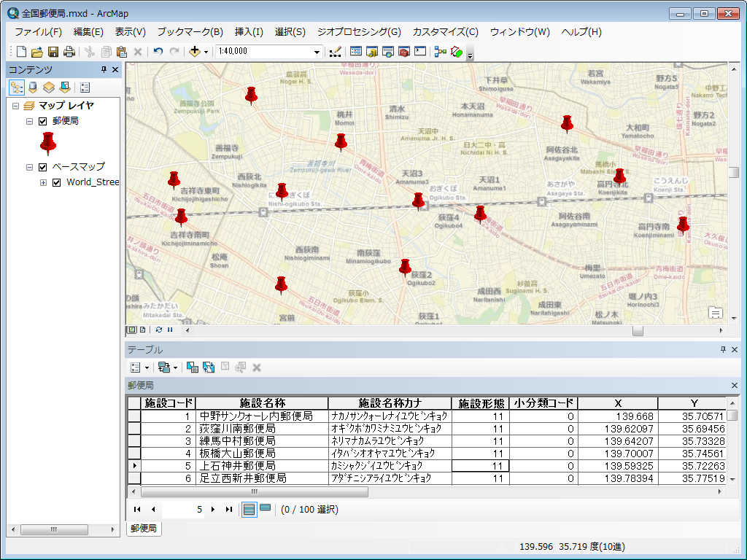The width and height of the screenshot is (747, 560).
Task: Select the 郵便局 tab below the table
Action: (x=144, y=528)
